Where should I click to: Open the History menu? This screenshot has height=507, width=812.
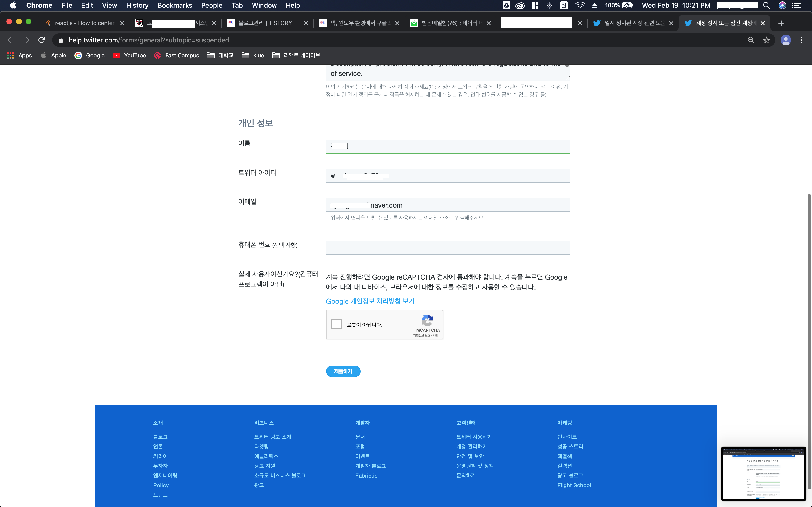pyautogui.click(x=137, y=5)
